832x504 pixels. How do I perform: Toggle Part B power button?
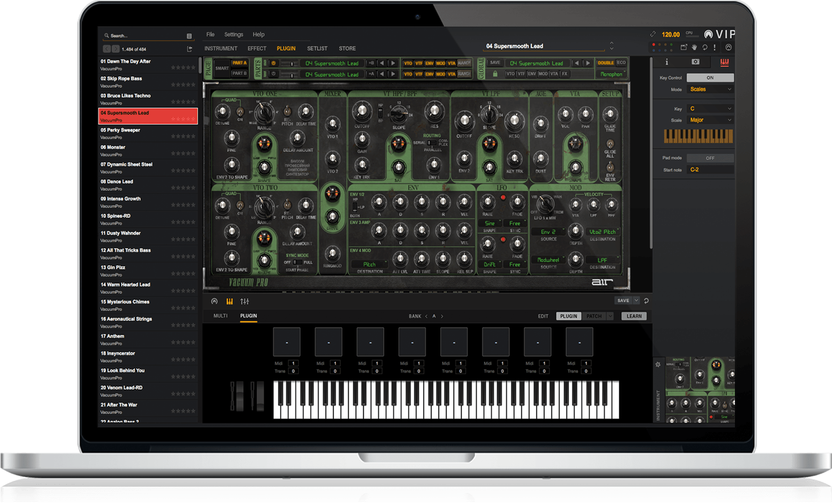coord(273,74)
